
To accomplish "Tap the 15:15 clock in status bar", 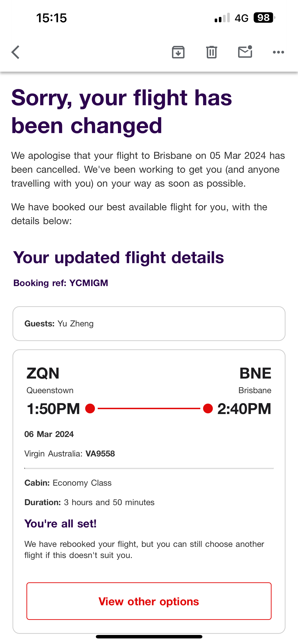I will tap(52, 18).
